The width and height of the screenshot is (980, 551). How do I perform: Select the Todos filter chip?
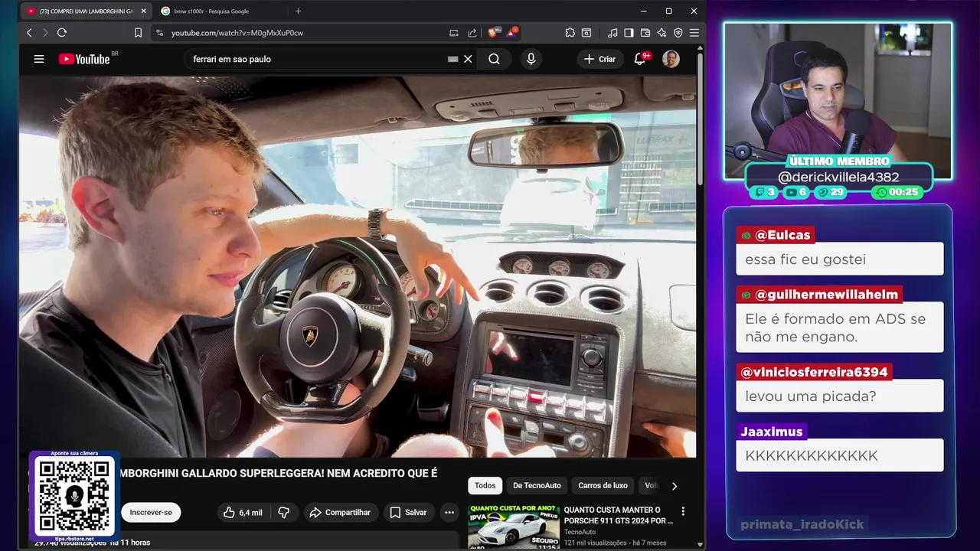coord(485,486)
